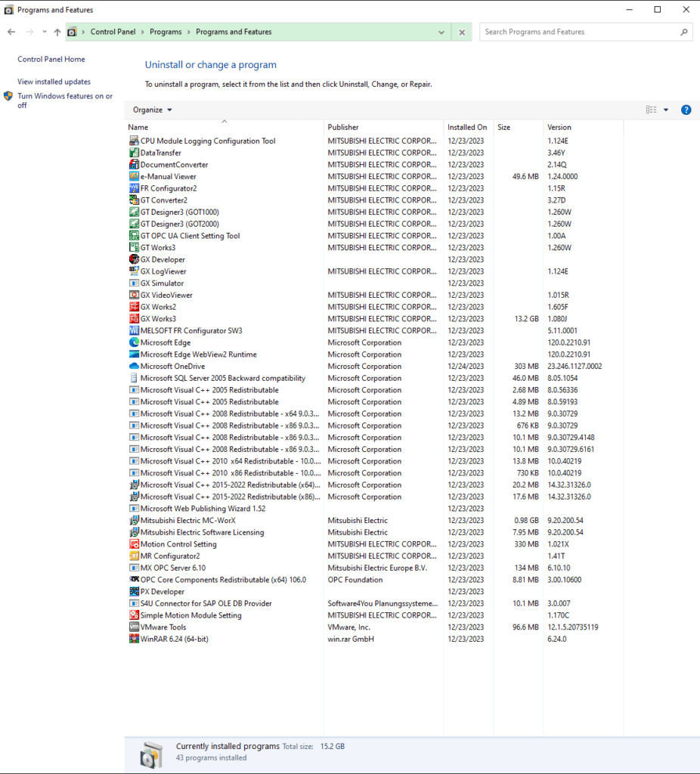
Task: Click the MELSOFT FR Configurator SW3 icon
Action: [x=134, y=330]
